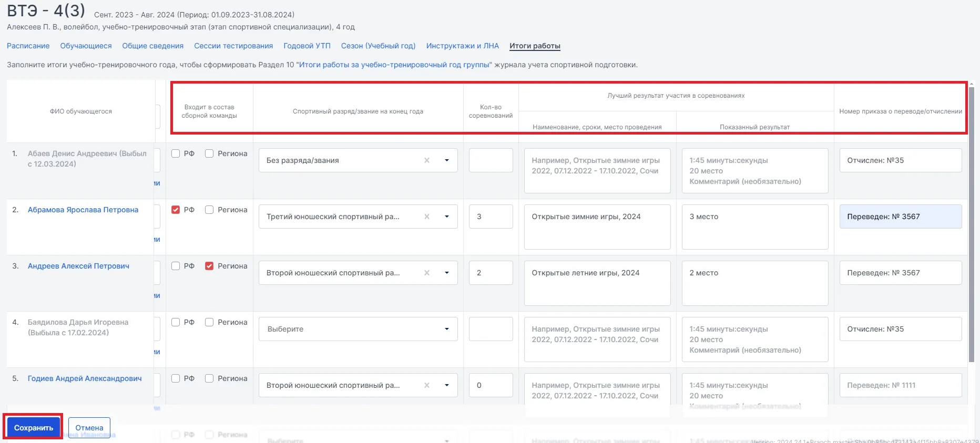
Task: Click Абаев Денис Андреевич student name
Action: coord(87,159)
